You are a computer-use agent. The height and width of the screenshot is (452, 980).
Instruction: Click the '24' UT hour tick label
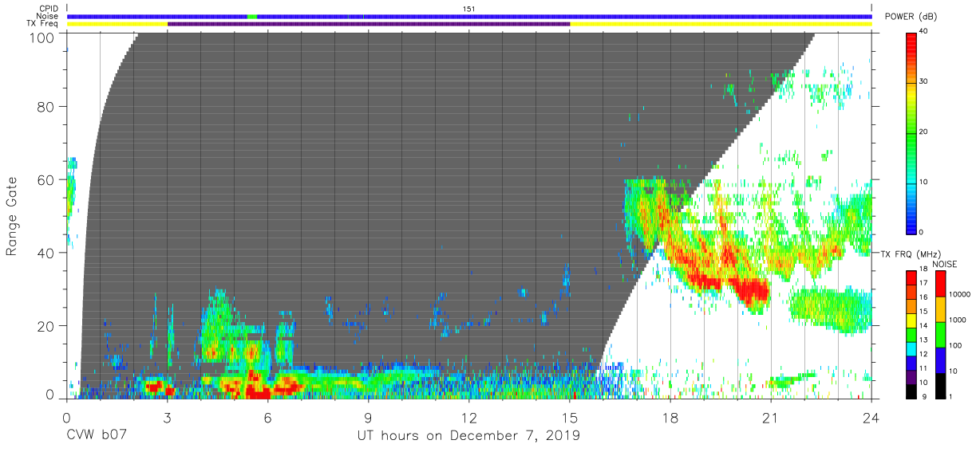[871, 418]
